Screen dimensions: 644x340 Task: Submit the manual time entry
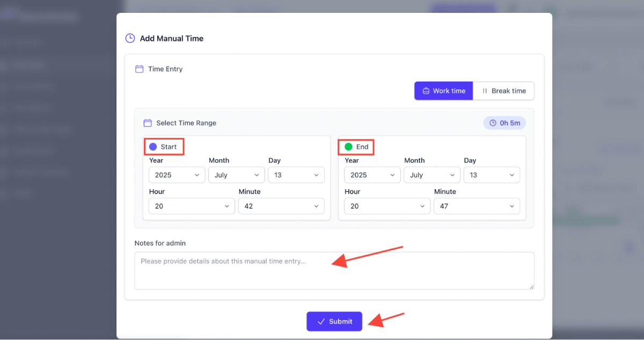(x=334, y=321)
